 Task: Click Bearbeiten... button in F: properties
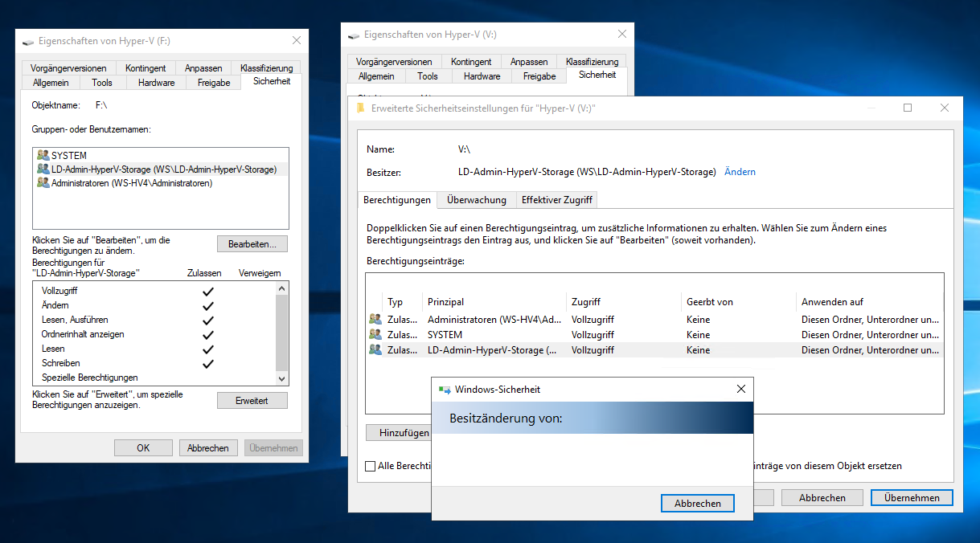click(x=252, y=243)
